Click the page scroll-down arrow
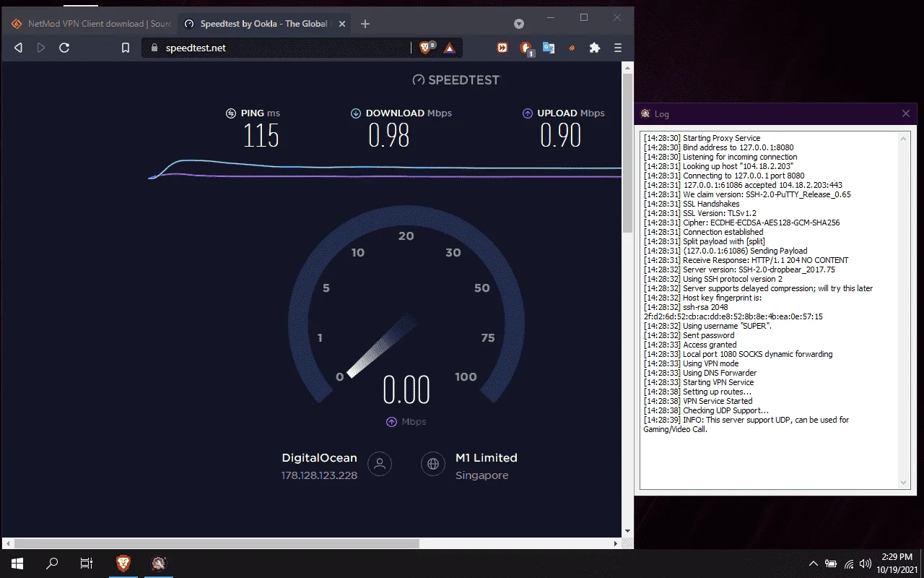Viewport: 924px width, 578px height. click(627, 531)
